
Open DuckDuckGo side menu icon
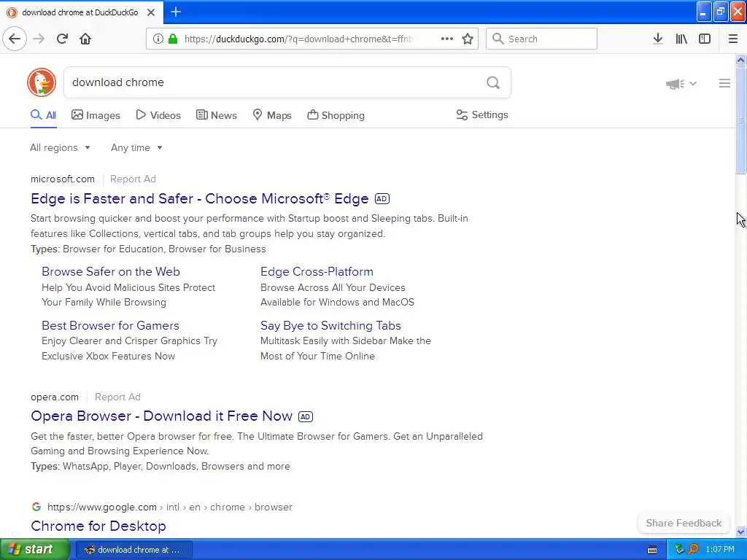coord(724,83)
